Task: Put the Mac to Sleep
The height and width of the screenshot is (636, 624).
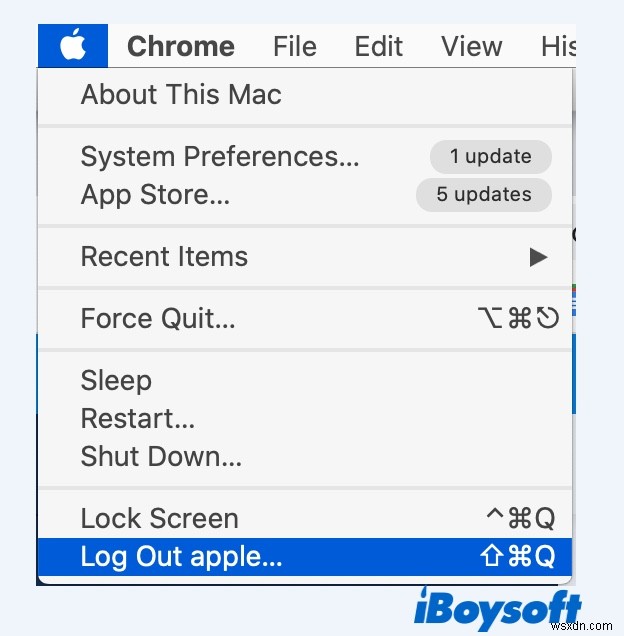Action: click(x=116, y=381)
